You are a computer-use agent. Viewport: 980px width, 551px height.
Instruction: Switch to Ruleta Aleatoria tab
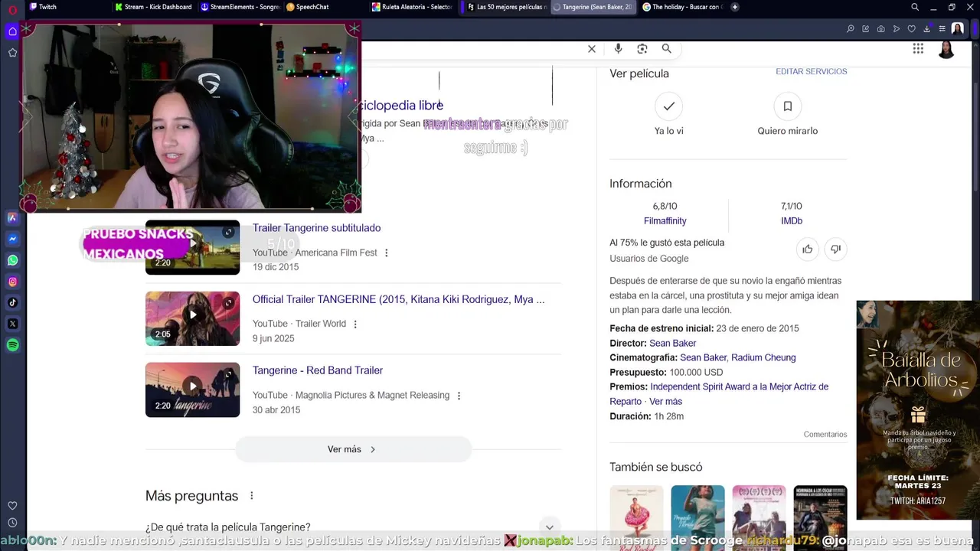click(412, 7)
